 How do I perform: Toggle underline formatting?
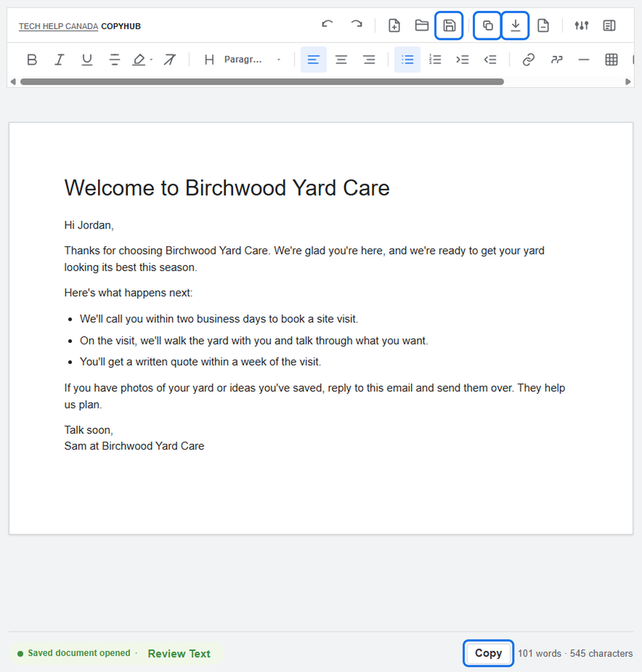coord(87,60)
